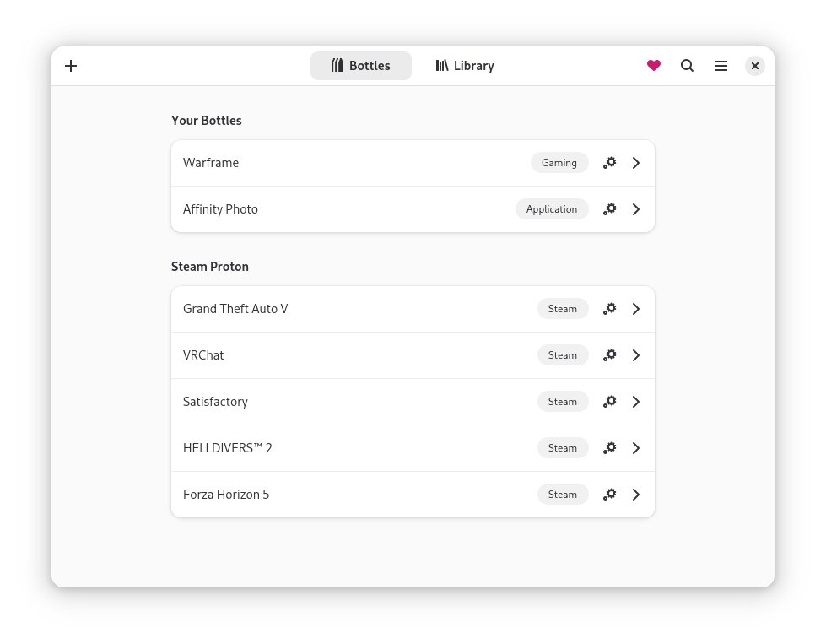Click the Your Bottles section heading
Screen dimensions: 826x644
(207, 121)
